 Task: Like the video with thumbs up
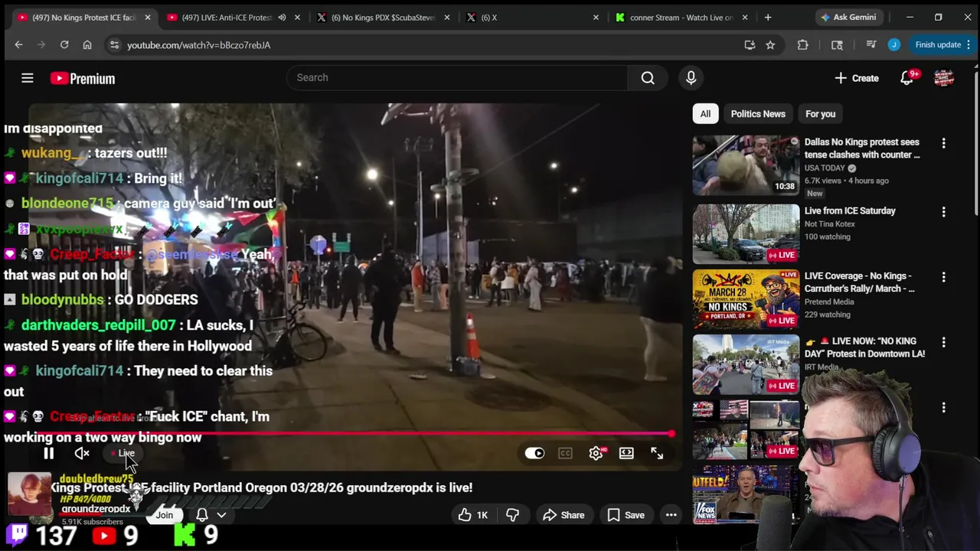(473, 515)
